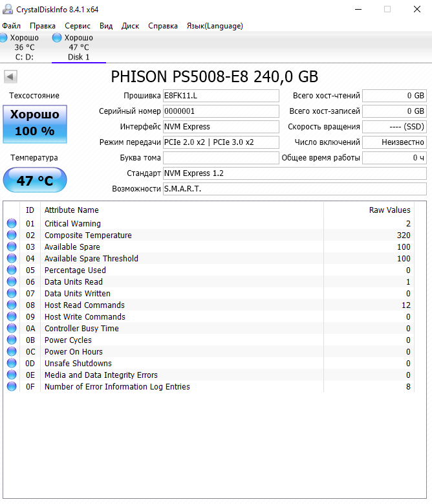Open the Справка menu

[163, 26]
